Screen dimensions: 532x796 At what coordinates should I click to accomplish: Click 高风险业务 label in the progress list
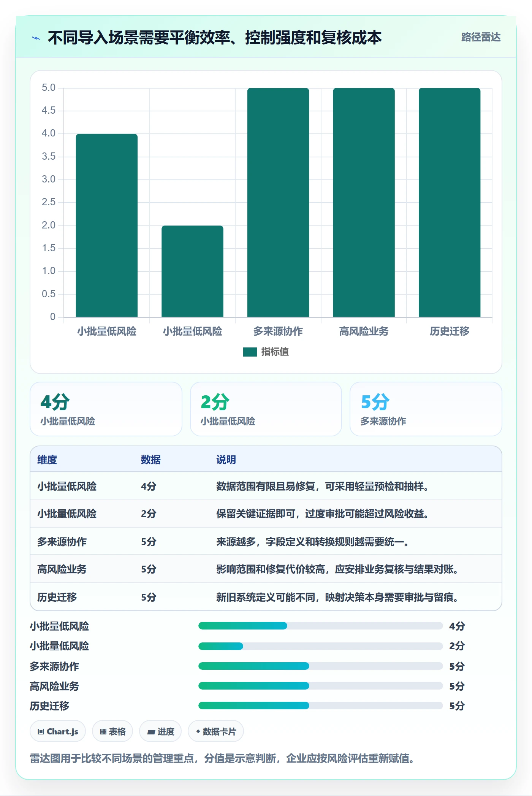(x=54, y=686)
